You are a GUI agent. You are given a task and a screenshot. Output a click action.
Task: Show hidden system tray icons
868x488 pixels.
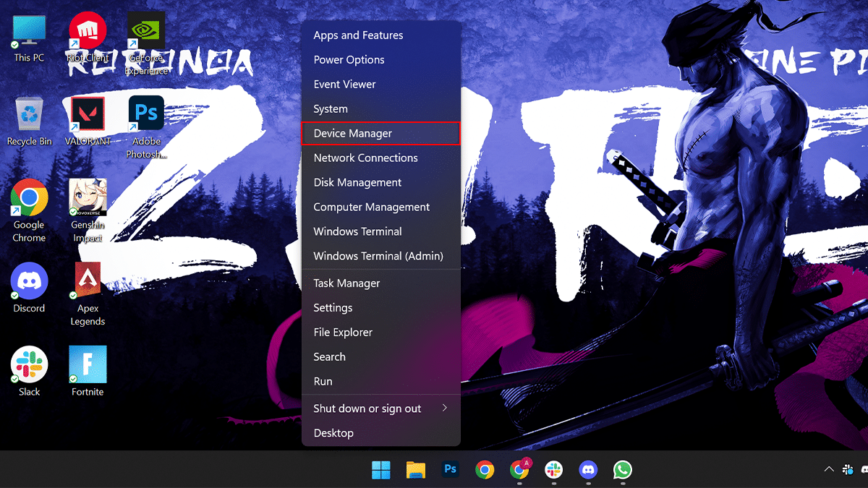point(829,470)
